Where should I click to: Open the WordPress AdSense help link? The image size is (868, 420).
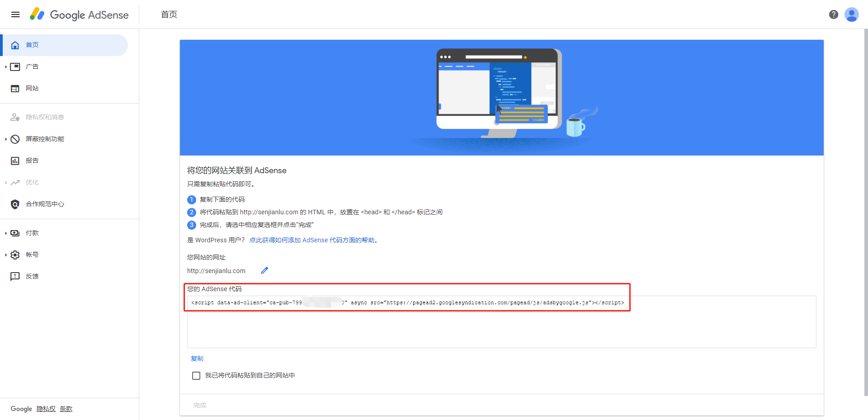coord(313,240)
